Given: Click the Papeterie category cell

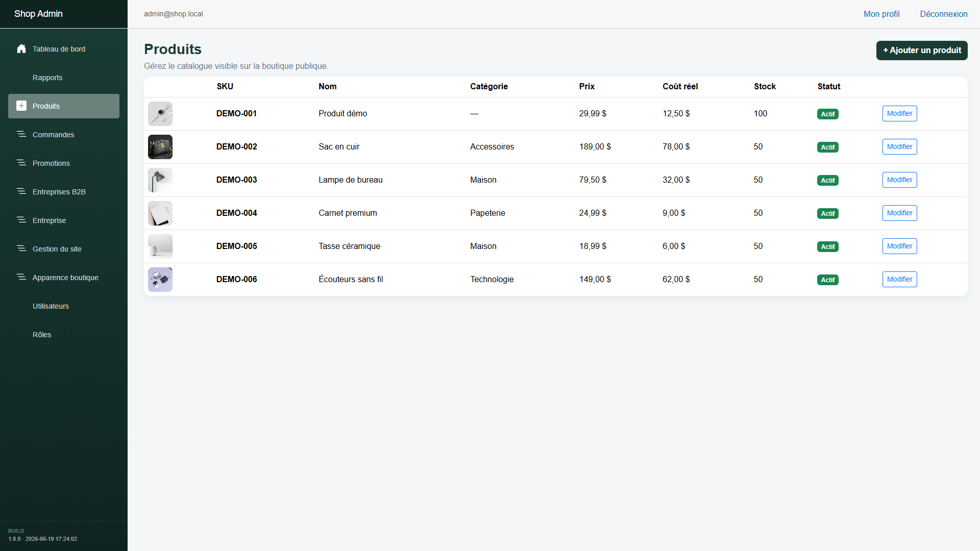Looking at the screenshot, I should click(x=487, y=213).
